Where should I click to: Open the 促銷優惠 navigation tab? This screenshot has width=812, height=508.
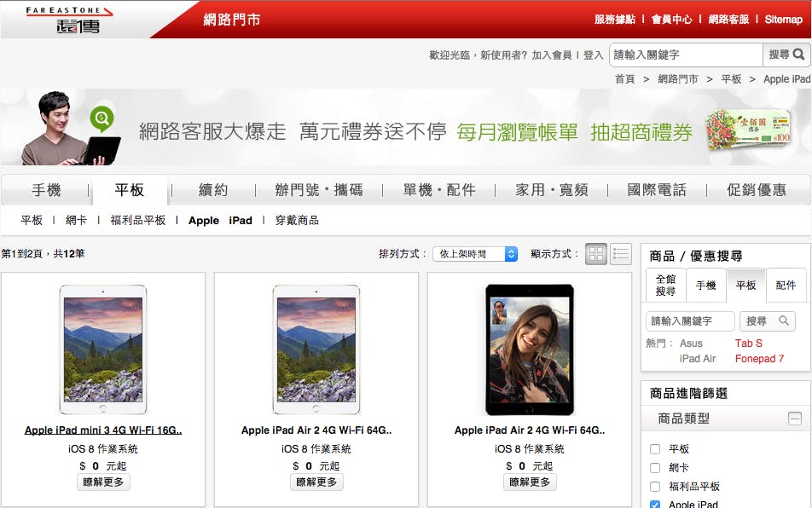(757, 190)
